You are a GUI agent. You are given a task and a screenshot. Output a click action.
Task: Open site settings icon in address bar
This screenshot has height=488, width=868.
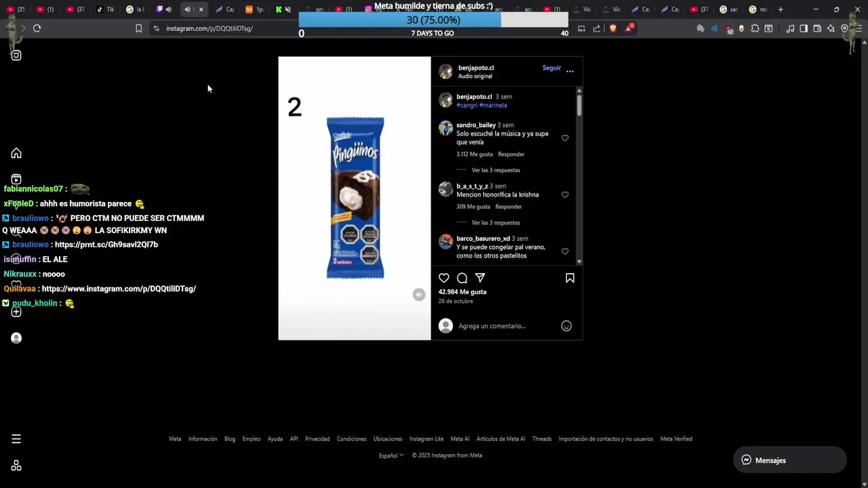coord(156,28)
